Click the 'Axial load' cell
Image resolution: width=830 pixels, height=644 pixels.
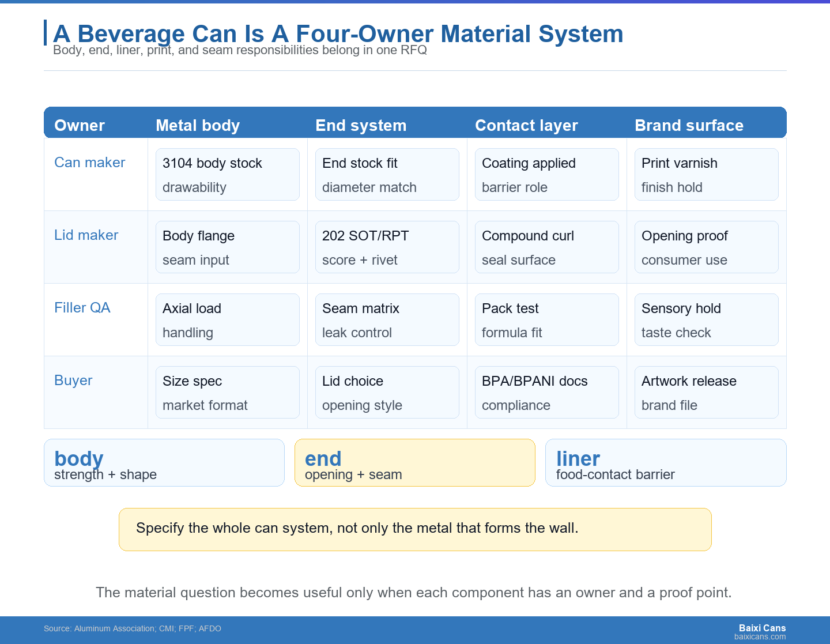[x=228, y=320]
